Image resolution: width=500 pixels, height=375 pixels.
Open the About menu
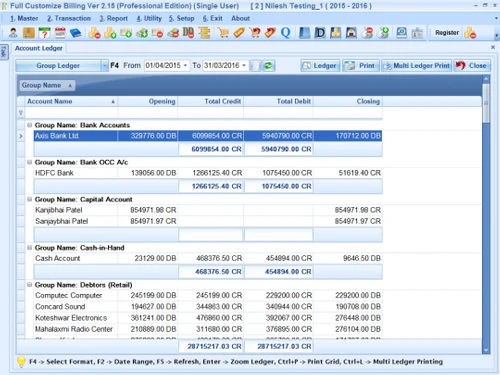pos(240,18)
